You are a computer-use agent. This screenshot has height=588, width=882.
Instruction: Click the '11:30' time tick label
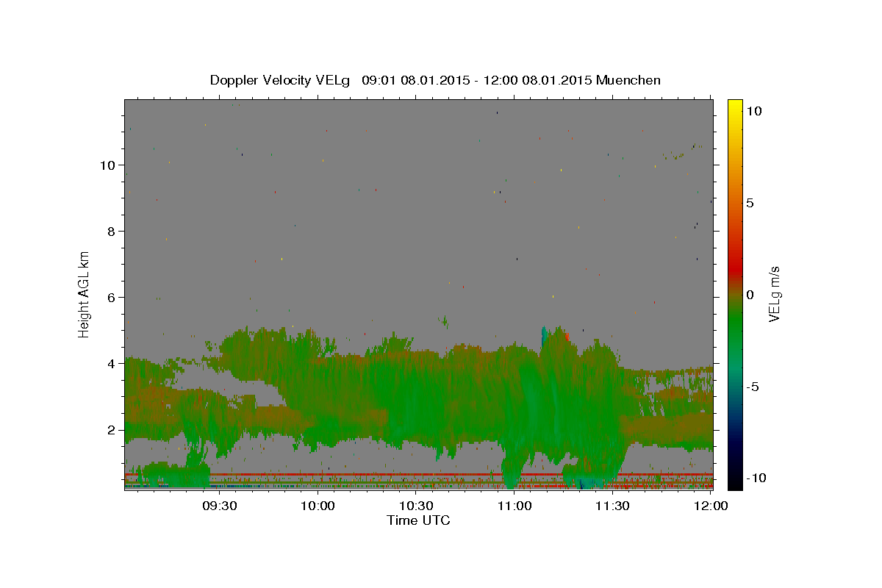612,506
